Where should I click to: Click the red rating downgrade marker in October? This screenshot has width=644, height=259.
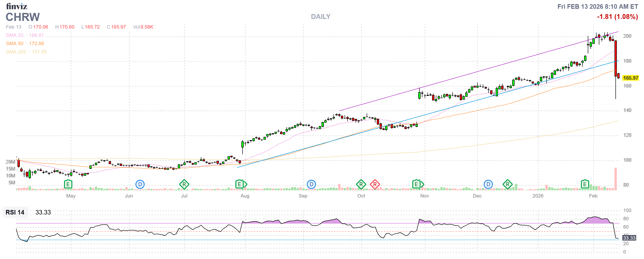pyautogui.click(x=375, y=185)
